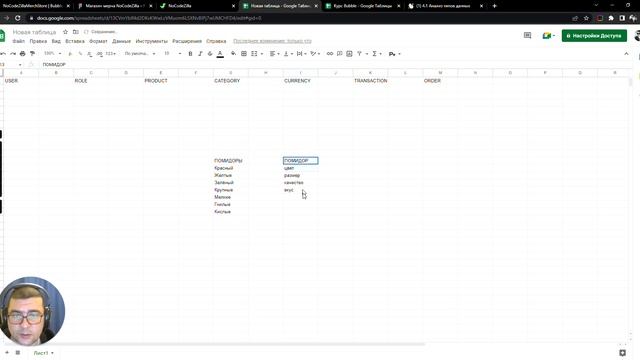640x360 pixels.
Task: Add a new sheet with plus button
Action: 7,353
